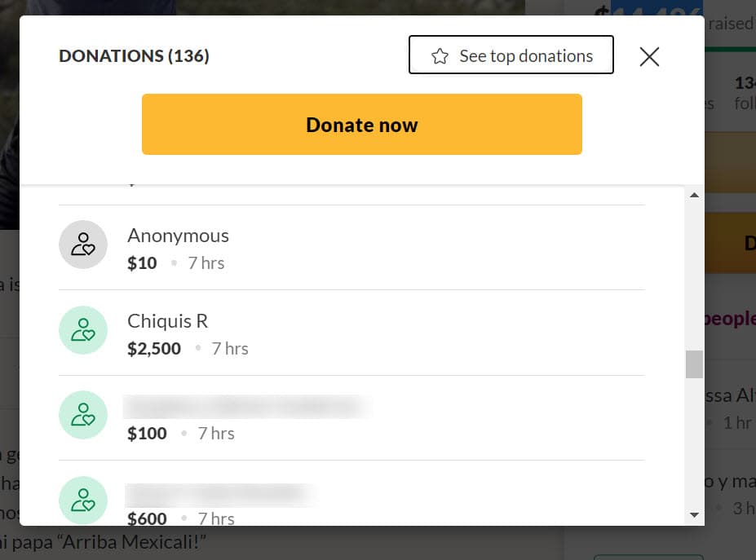Click the $600 donation amount
This screenshot has width=756, height=560.
pos(147,518)
